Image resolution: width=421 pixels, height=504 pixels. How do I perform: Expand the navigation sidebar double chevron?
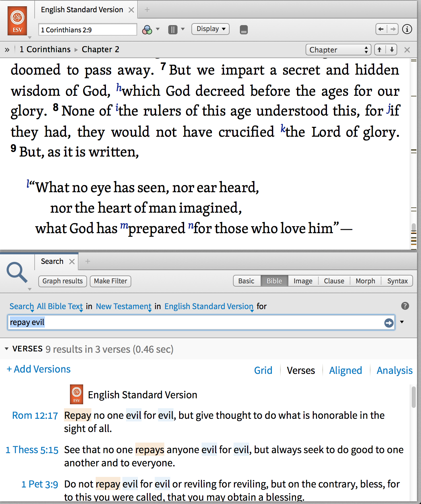pyautogui.click(x=7, y=50)
